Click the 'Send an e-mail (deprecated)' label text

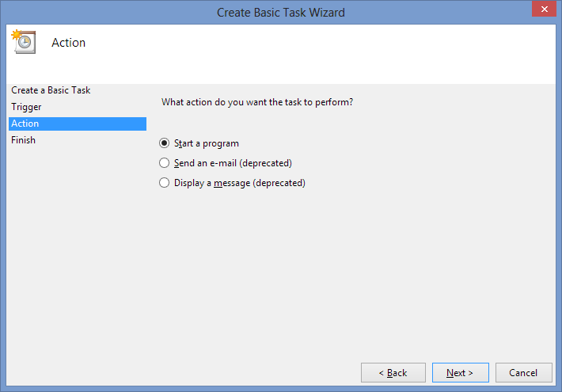(x=233, y=163)
